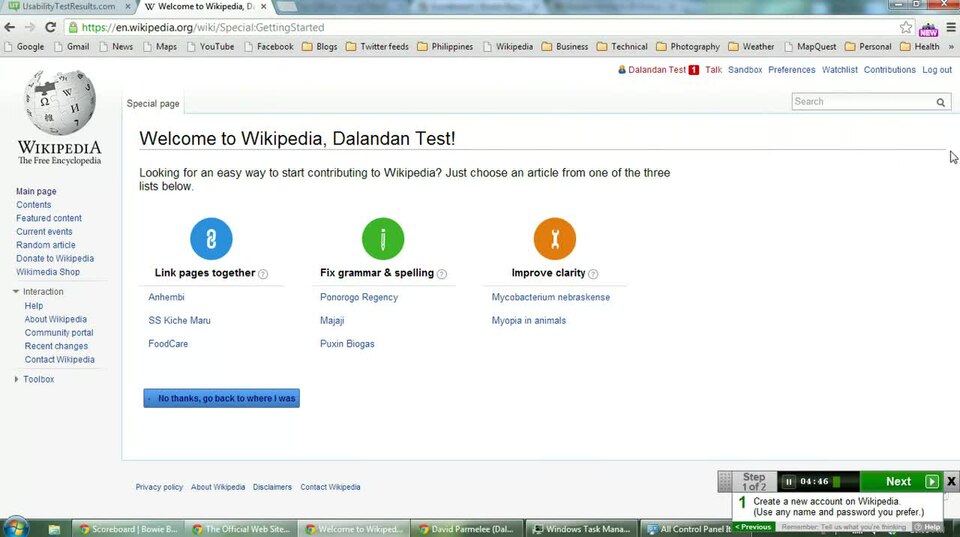Open the YouTube bookmark
960x537 pixels.
click(x=210, y=47)
